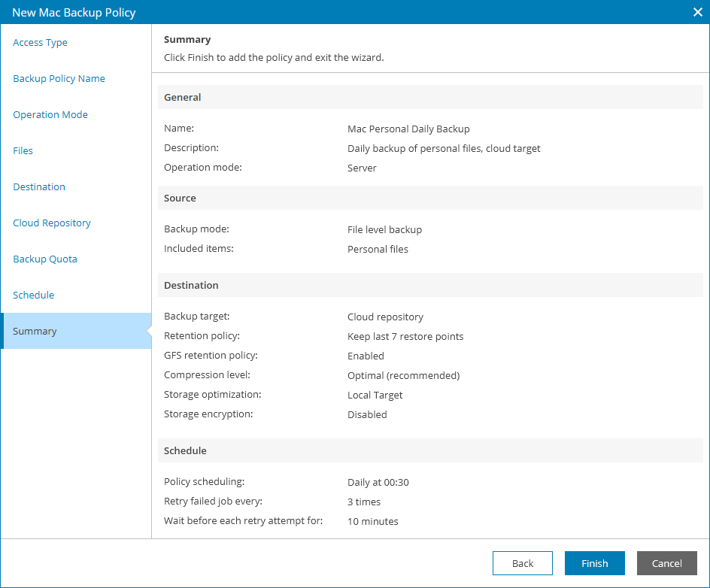Open the Cloud Repository step
This screenshot has width=710, height=588.
click(52, 223)
